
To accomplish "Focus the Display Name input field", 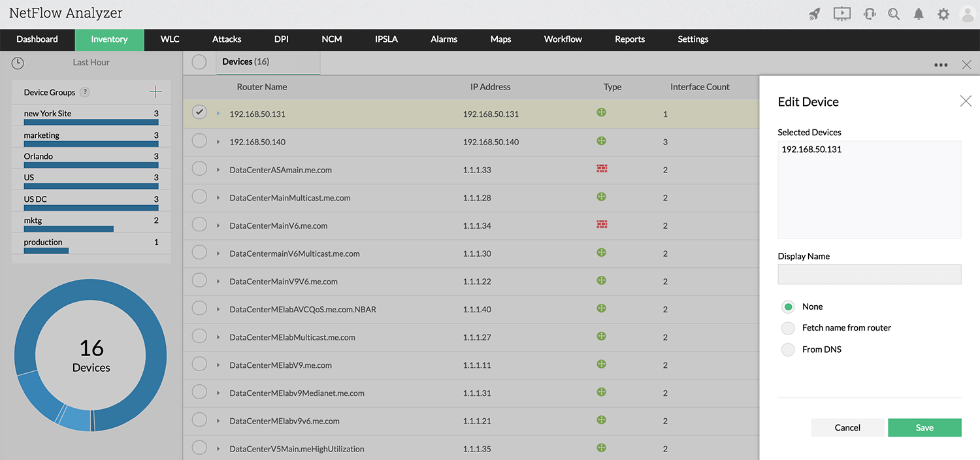I will point(870,274).
